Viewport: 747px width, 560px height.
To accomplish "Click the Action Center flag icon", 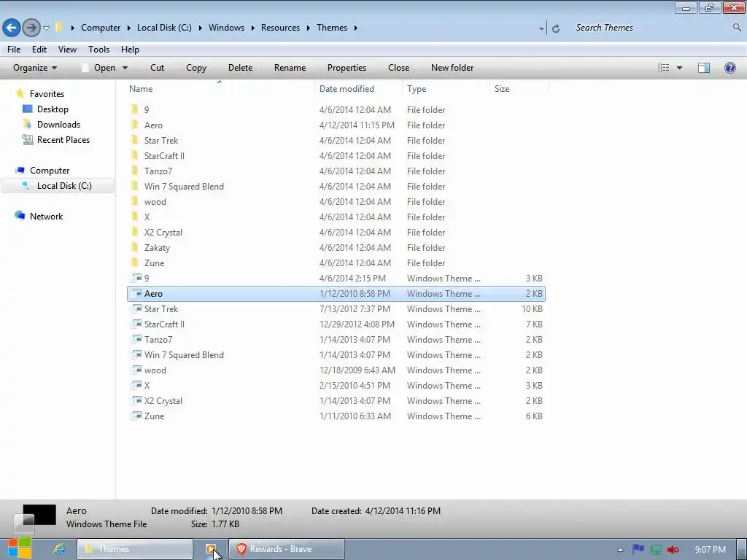I will coord(638,550).
